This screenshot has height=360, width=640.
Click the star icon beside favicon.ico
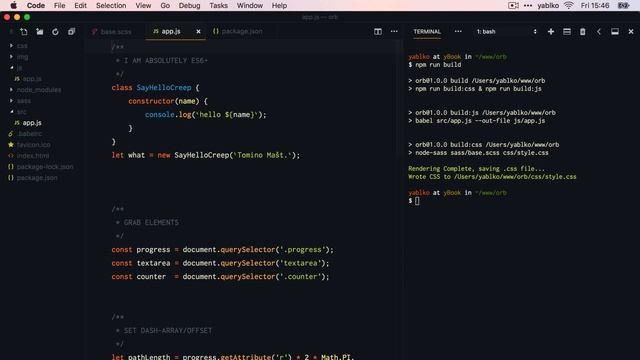(11, 144)
